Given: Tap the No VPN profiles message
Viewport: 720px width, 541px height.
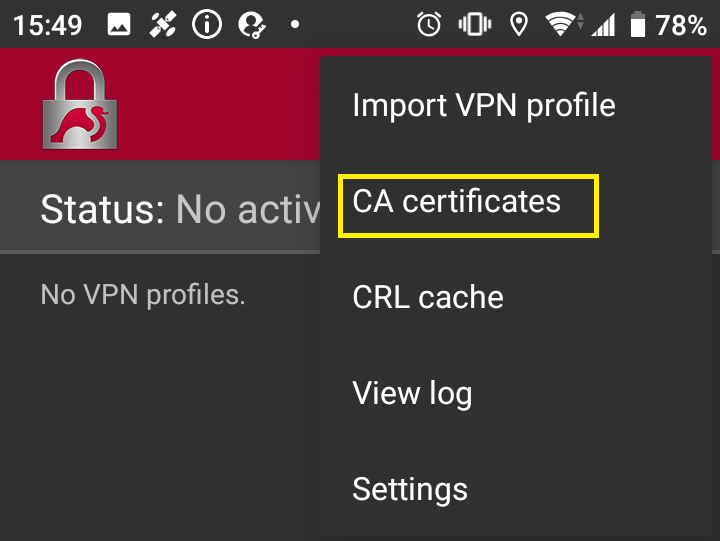Looking at the screenshot, I should click(x=143, y=295).
